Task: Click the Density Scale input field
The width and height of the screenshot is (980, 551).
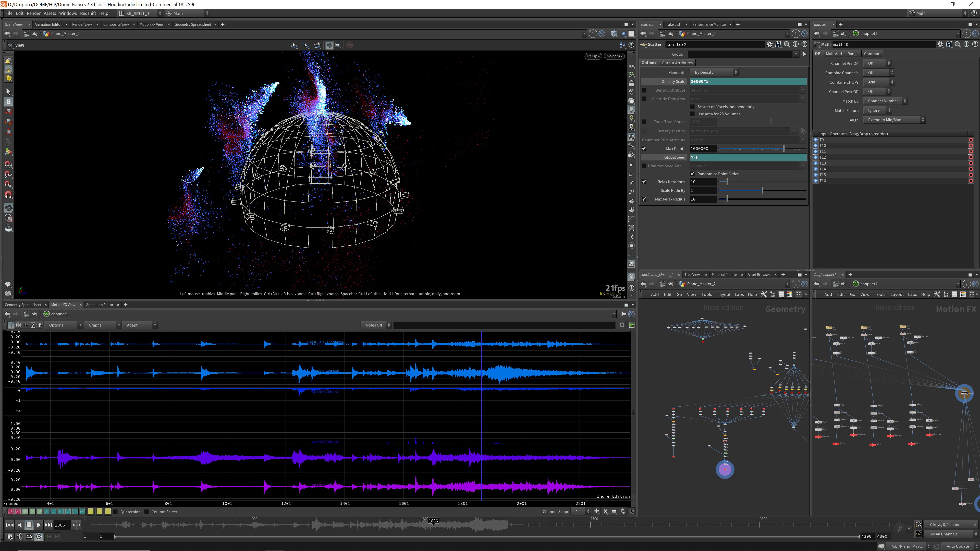Action: point(748,81)
